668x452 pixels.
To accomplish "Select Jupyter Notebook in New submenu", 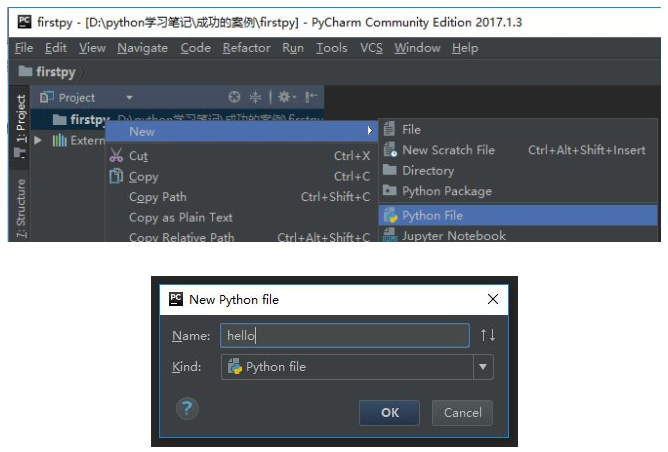I will tap(518, 235).
